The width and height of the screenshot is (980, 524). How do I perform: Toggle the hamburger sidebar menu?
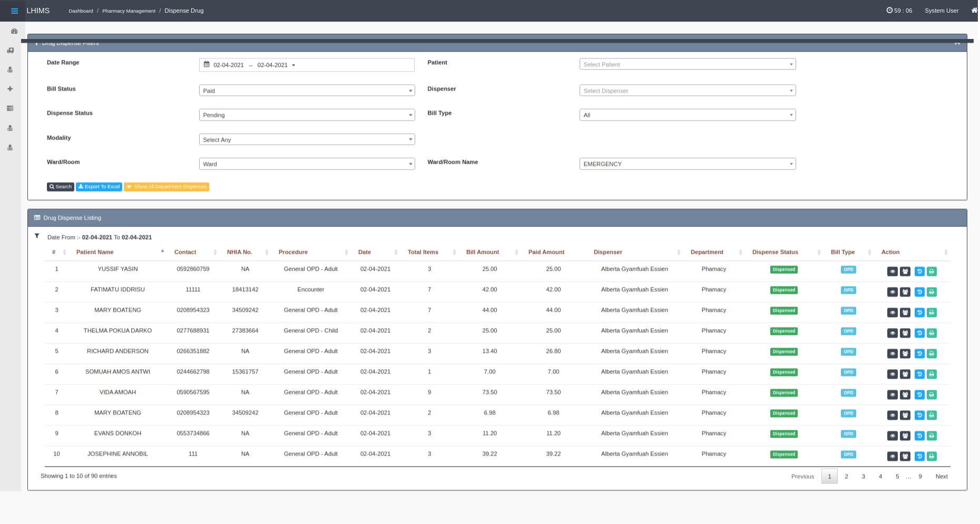point(14,11)
